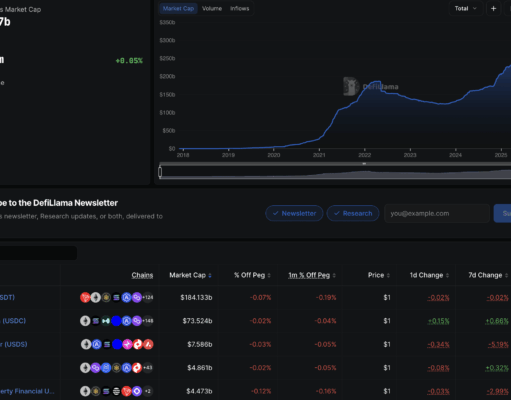Click the $73.524b market cap value
This screenshot has width=511, height=400.
click(x=197, y=321)
